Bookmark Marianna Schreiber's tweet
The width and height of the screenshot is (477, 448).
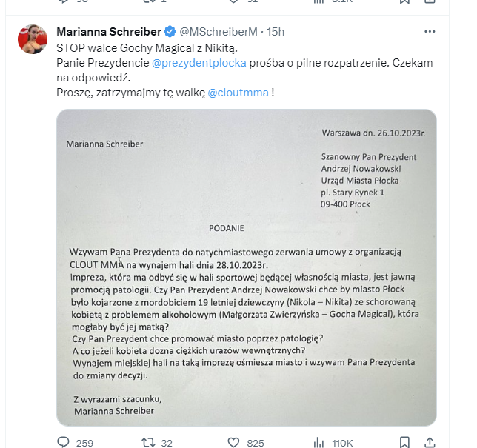click(x=404, y=443)
